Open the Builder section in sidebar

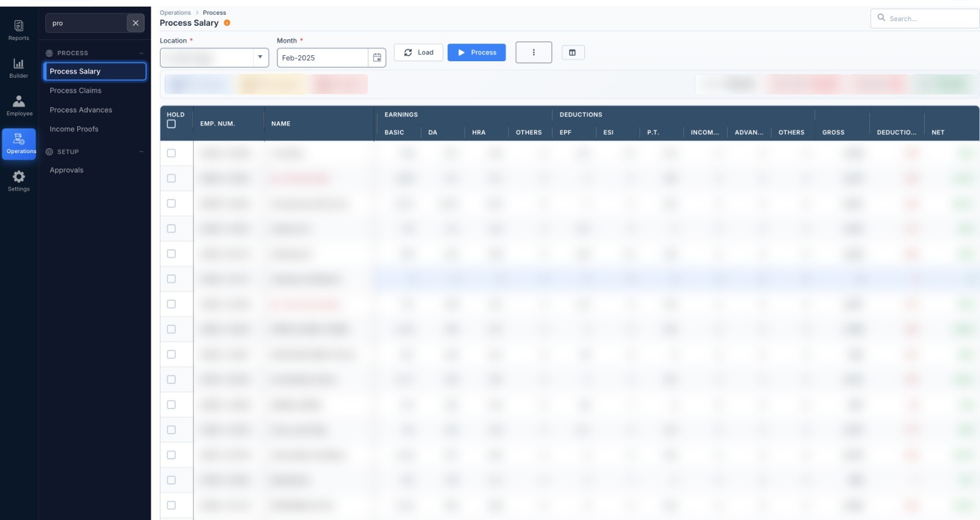pos(18,68)
